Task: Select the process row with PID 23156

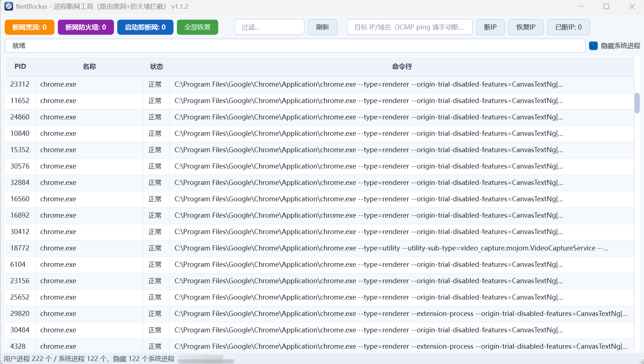Action: (x=320, y=281)
